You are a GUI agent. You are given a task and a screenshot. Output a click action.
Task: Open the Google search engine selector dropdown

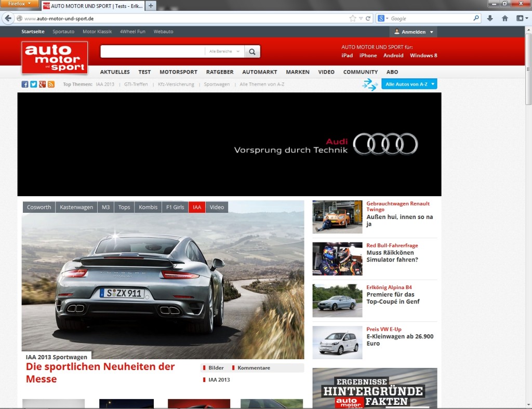(x=383, y=18)
